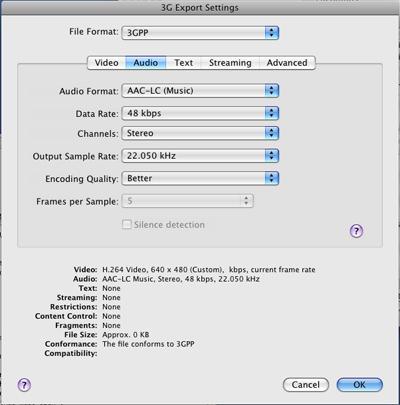Go to the Streaming tab
Viewport: 400px width, 405px height.
coord(230,63)
